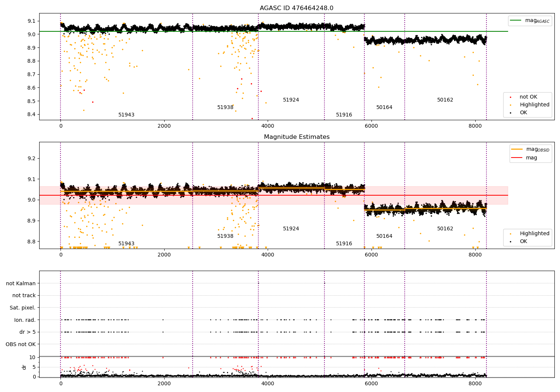Click obsid label 51916 in AGASC ID plot
The width and height of the screenshot is (560, 392).
point(344,115)
